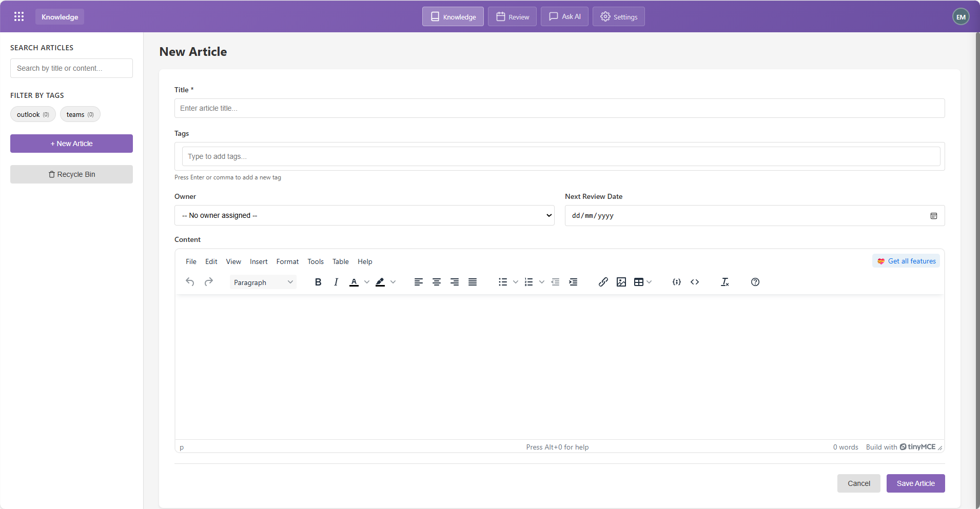Open the Insert menu in the editor

pyautogui.click(x=259, y=261)
